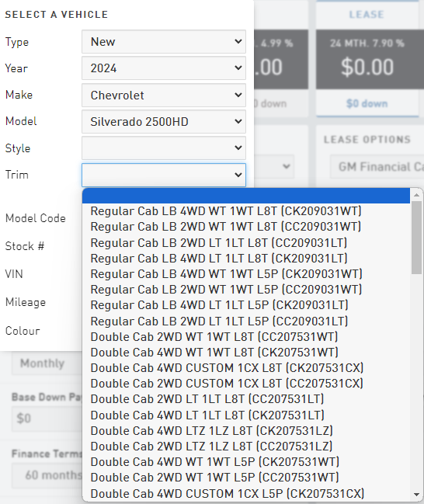
Task: Pick Double Cab 4WD LT 1LT L8T
Action: pyautogui.click(x=246, y=415)
